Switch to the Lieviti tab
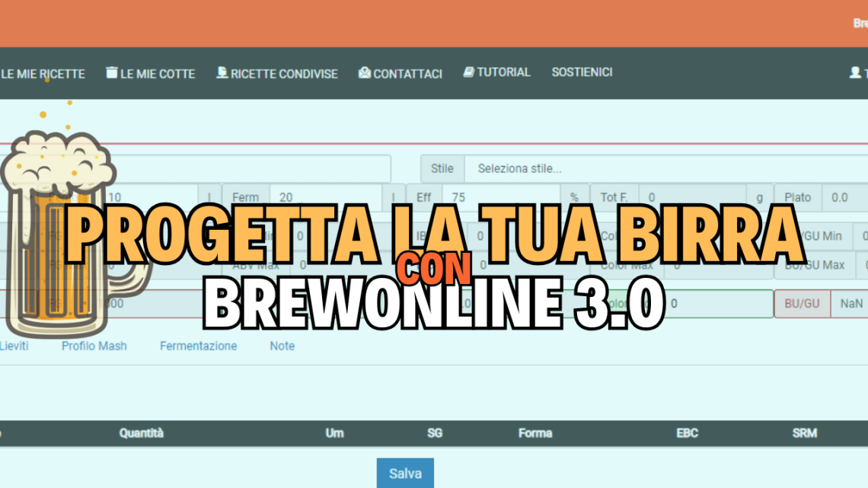This screenshot has width=868, height=488. (x=14, y=346)
